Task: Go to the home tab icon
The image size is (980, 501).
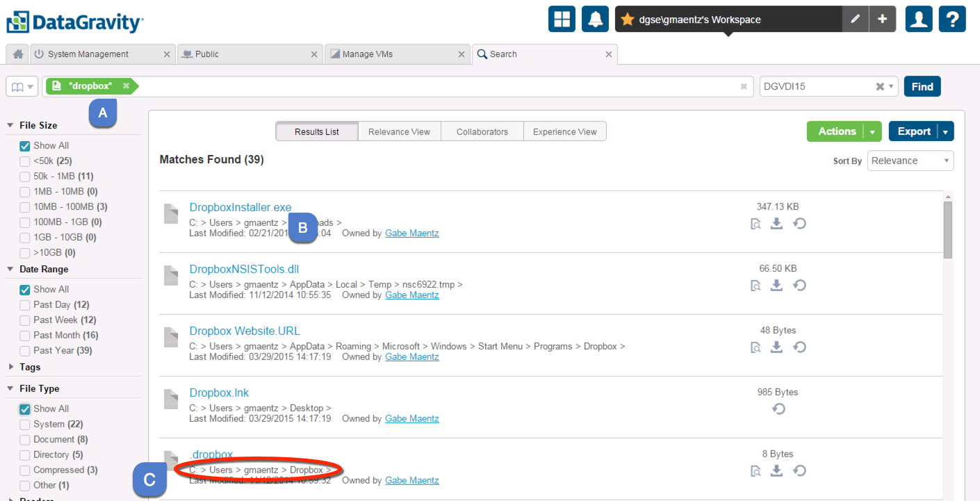Action: click(17, 54)
